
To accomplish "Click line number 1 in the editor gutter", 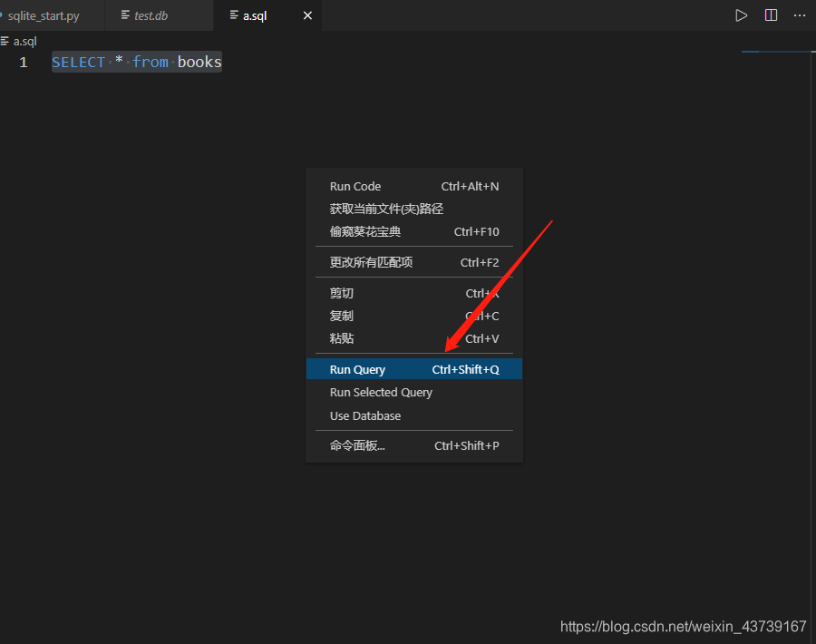I will pos(24,62).
